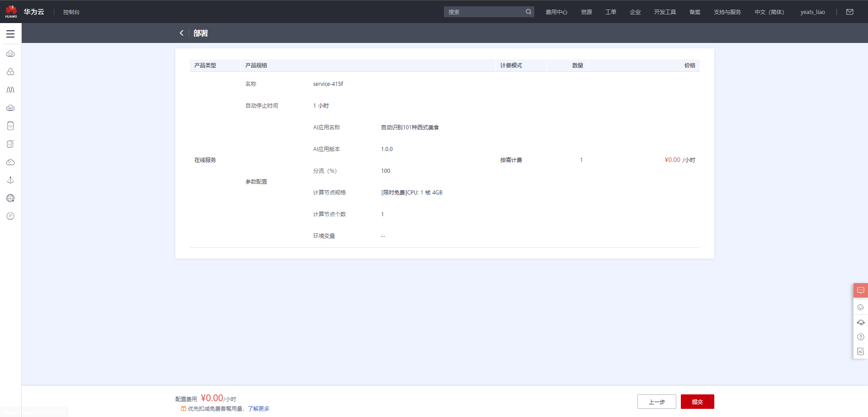The width and height of the screenshot is (868, 417).
Task: Open the wave-shaped auto scaling sidebar icon
Action: [10, 90]
